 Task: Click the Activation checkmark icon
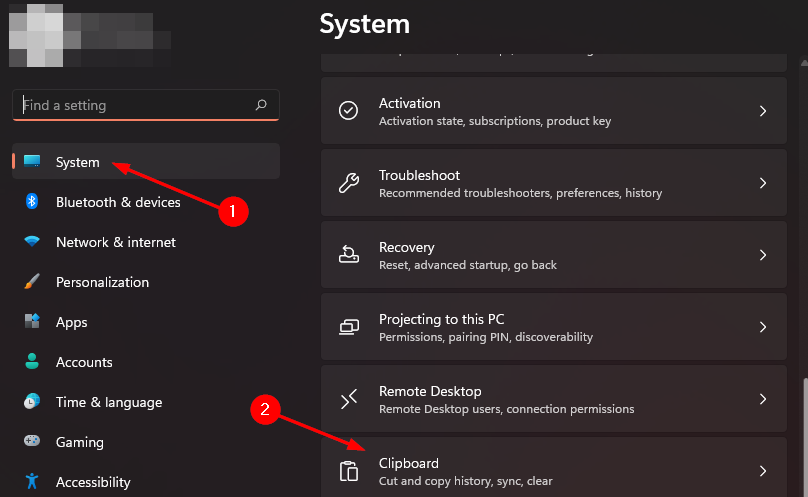point(349,111)
